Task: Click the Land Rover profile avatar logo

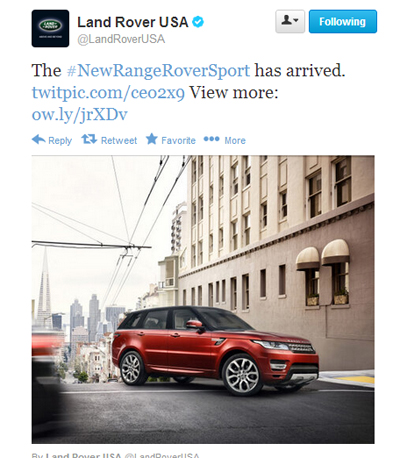Action: coord(50,28)
